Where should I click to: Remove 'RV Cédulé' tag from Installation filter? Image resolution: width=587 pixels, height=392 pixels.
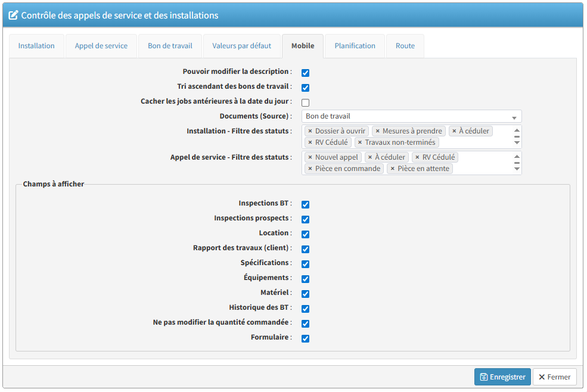(x=310, y=142)
